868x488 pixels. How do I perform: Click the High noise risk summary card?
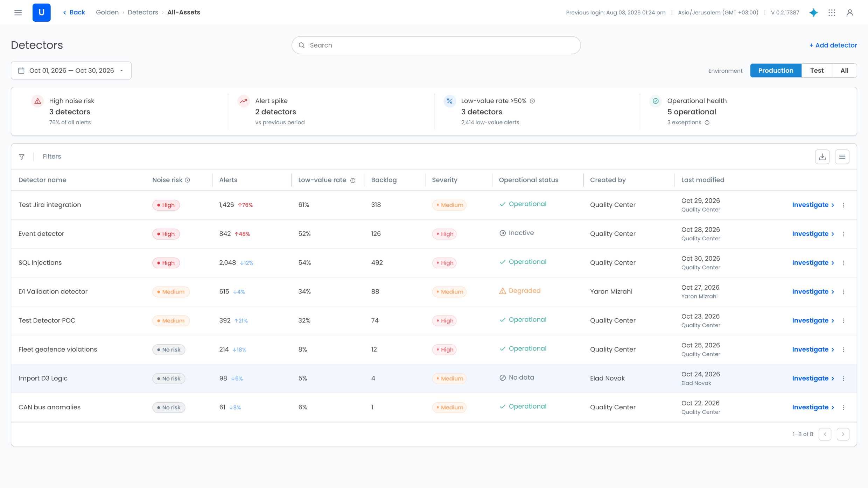(120, 111)
